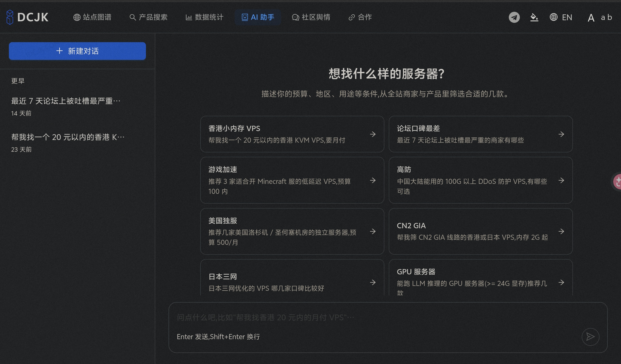The width and height of the screenshot is (621, 364).
Task: Select the 日本三网 suggestion card
Action: (292, 277)
